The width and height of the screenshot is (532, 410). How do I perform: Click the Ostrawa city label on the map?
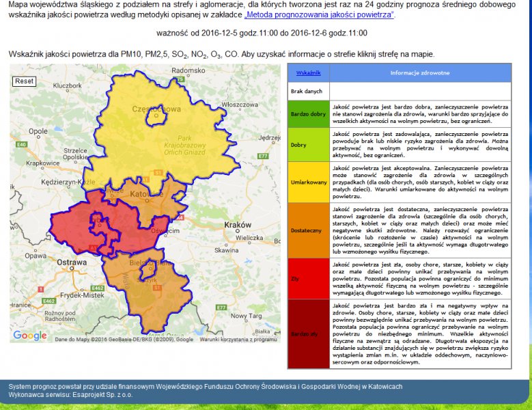(72, 262)
